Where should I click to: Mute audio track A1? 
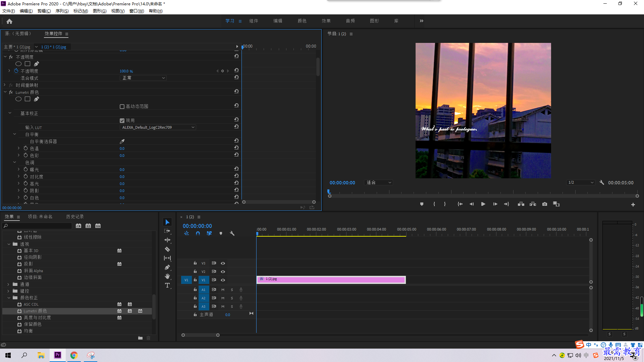click(223, 290)
